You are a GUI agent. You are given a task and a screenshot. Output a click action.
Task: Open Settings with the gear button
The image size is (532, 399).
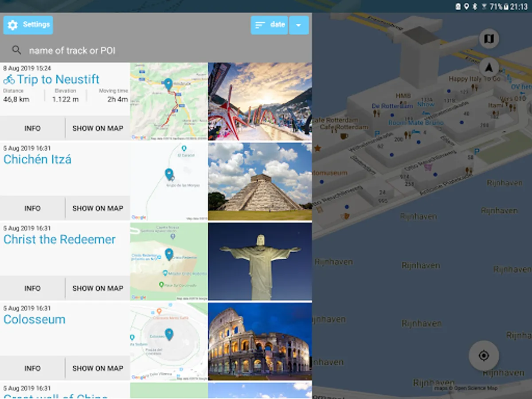point(28,25)
